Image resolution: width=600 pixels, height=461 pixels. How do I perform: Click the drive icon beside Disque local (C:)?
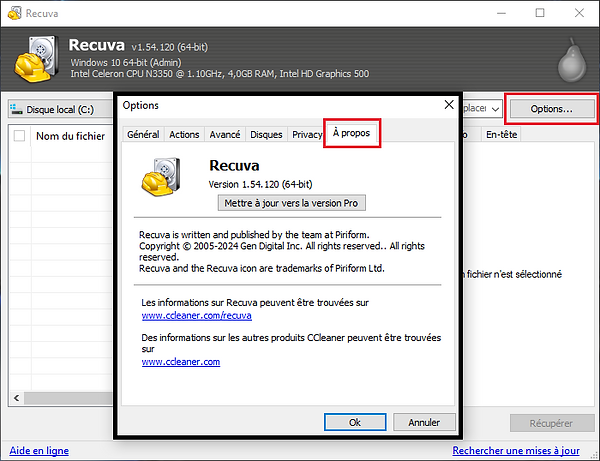[16, 109]
